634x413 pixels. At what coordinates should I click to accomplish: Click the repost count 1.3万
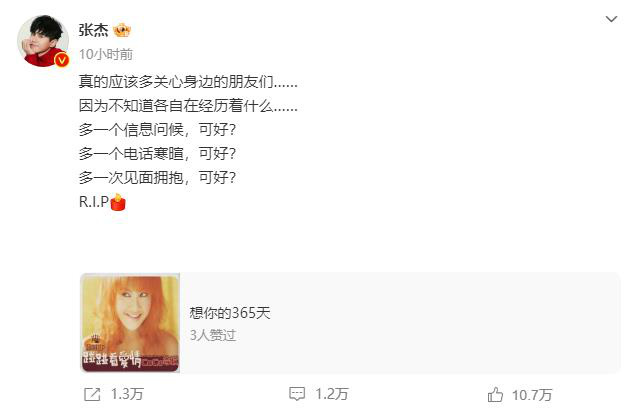click(x=127, y=394)
